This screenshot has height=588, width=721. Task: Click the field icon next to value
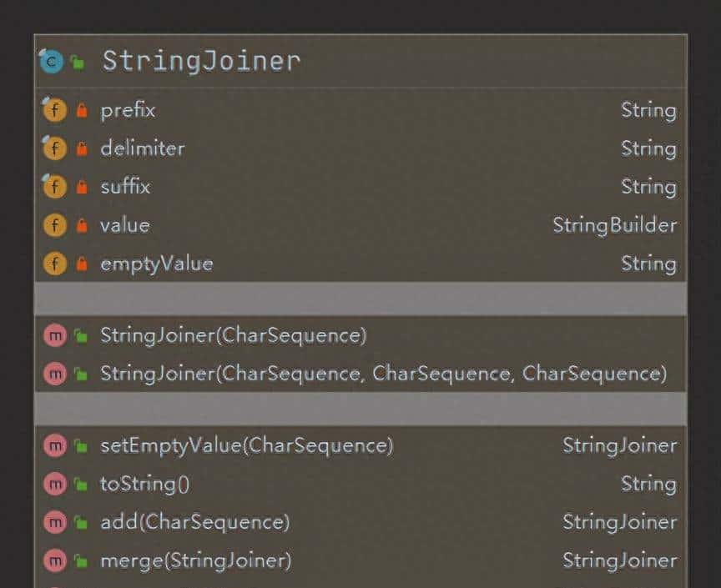click(54, 225)
